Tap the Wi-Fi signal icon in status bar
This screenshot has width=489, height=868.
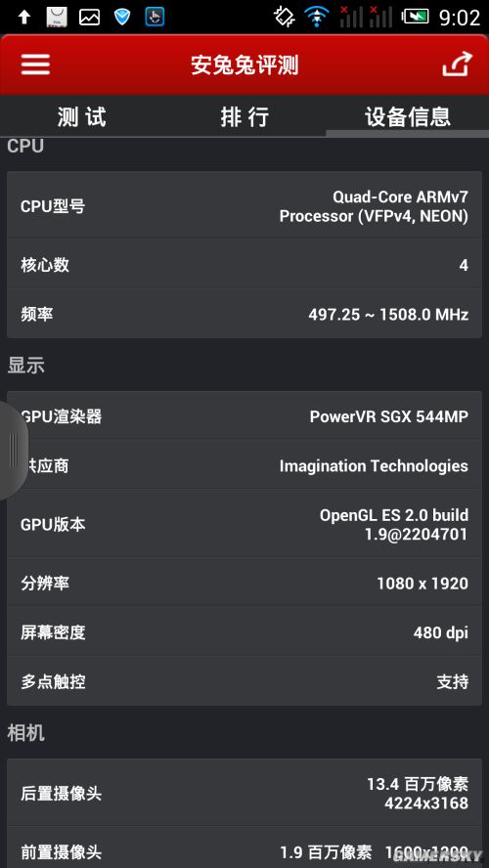tap(316, 17)
